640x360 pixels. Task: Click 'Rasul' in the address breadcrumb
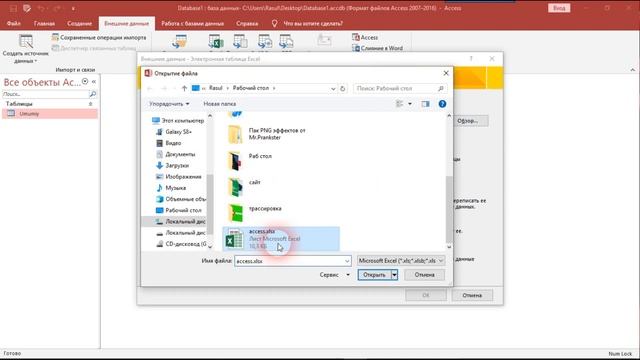pyautogui.click(x=216, y=88)
